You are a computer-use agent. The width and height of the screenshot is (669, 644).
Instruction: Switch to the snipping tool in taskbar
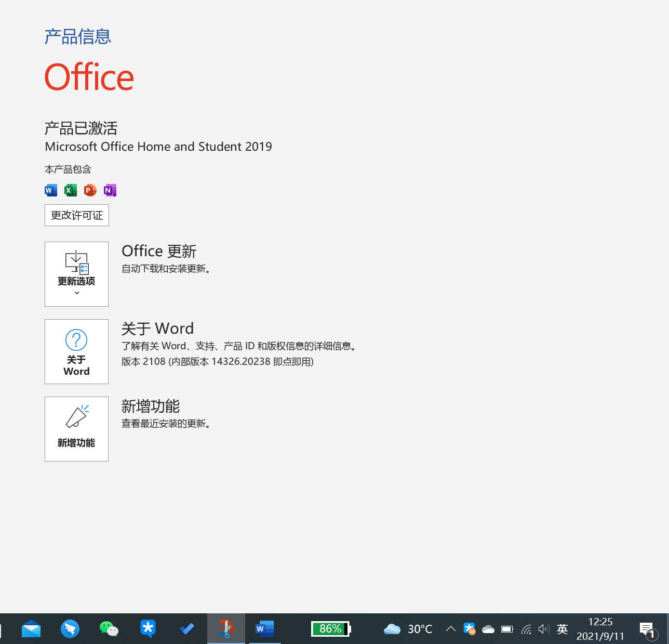[226, 629]
